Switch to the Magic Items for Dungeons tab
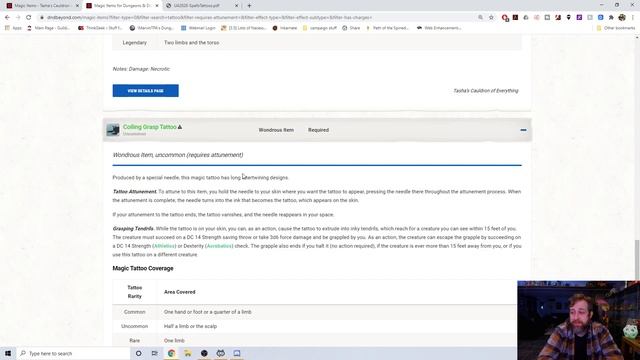The height and width of the screenshot is (360, 640). click(122, 6)
